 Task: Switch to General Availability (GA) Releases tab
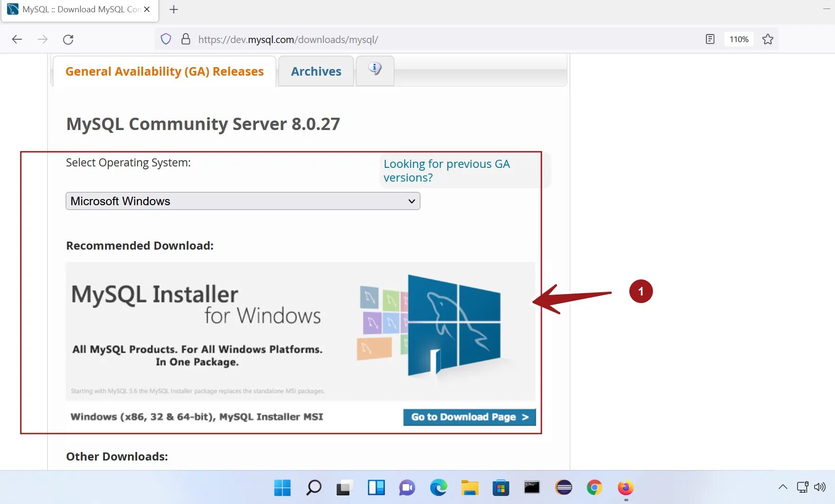pyautogui.click(x=165, y=71)
